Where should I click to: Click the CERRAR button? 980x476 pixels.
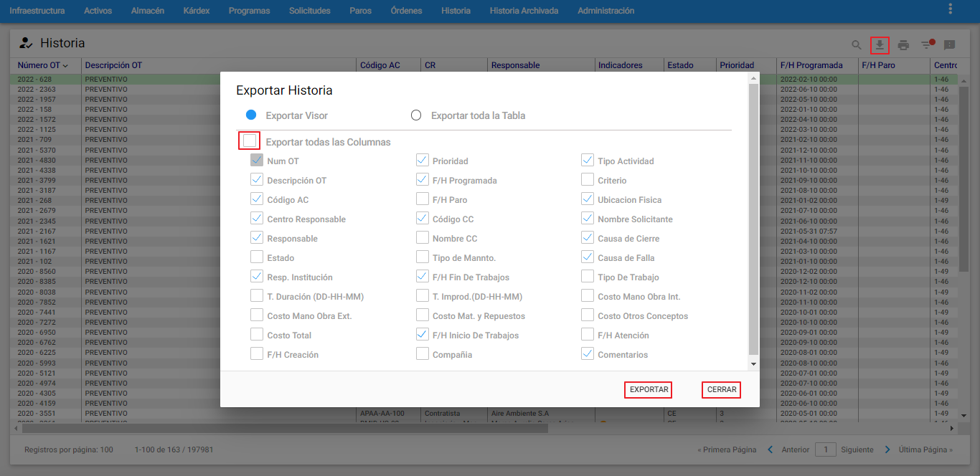click(x=722, y=389)
